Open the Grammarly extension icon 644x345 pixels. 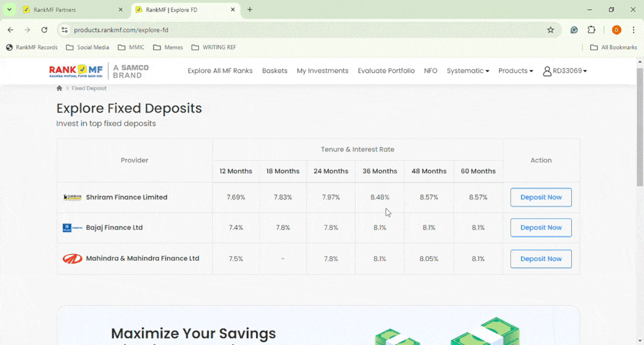coord(574,29)
